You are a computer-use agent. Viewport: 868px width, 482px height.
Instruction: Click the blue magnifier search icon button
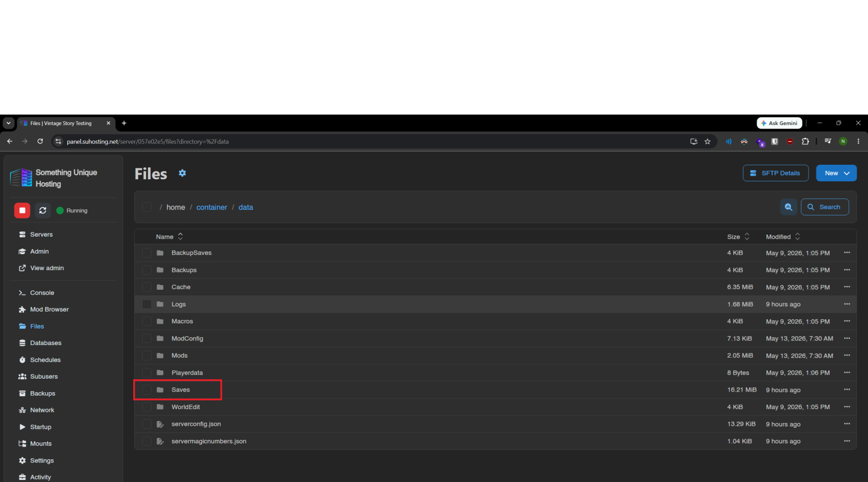click(788, 207)
